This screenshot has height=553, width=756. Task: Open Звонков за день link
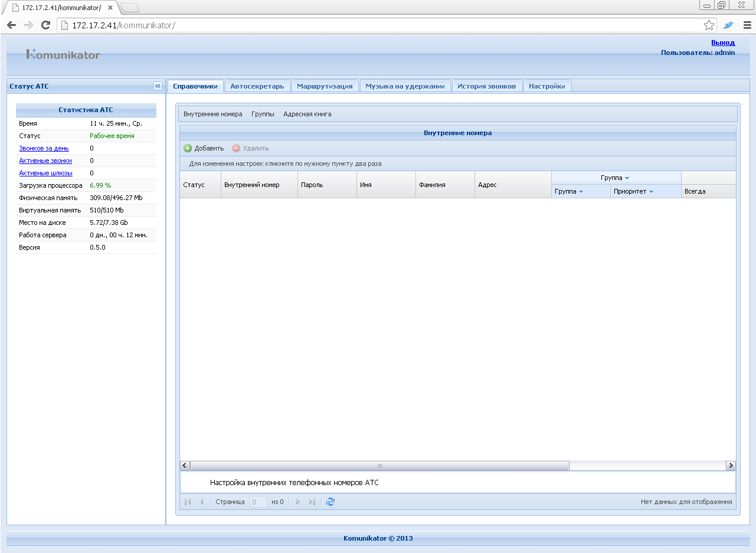point(44,148)
